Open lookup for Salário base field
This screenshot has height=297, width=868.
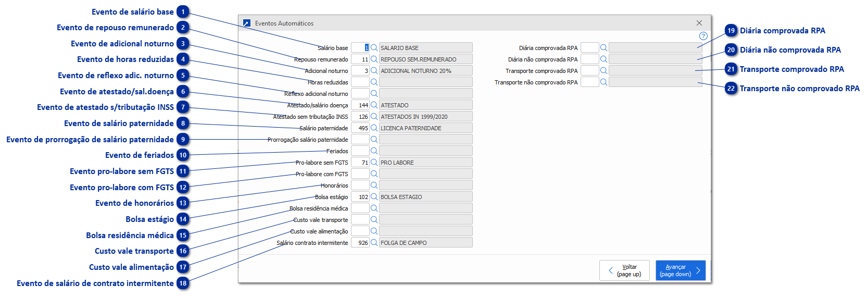(x=374, y=47)
